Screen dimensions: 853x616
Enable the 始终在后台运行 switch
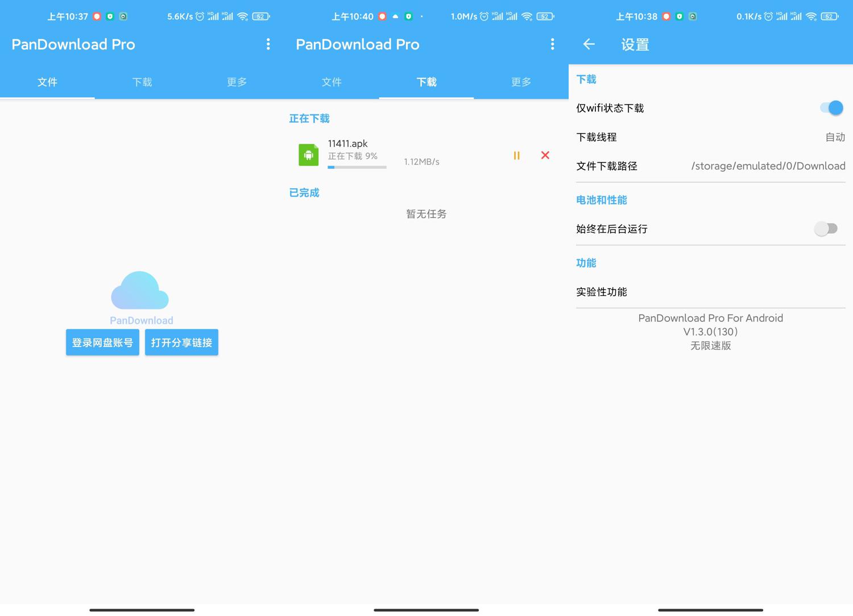(x=826, y=229)
